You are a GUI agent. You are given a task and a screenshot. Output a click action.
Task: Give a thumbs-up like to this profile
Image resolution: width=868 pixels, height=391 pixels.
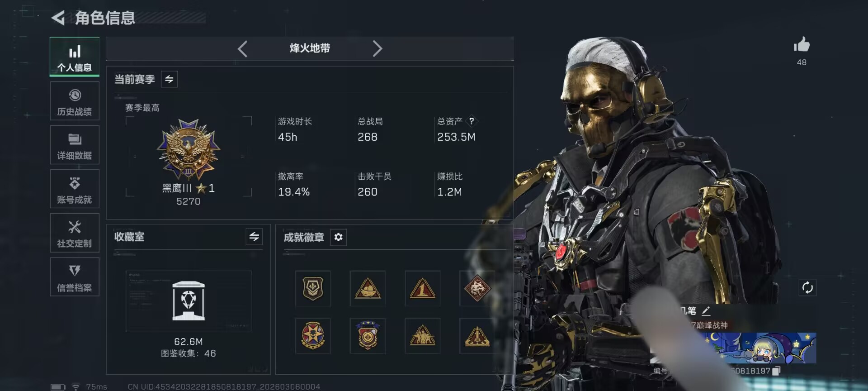point(802,45)
